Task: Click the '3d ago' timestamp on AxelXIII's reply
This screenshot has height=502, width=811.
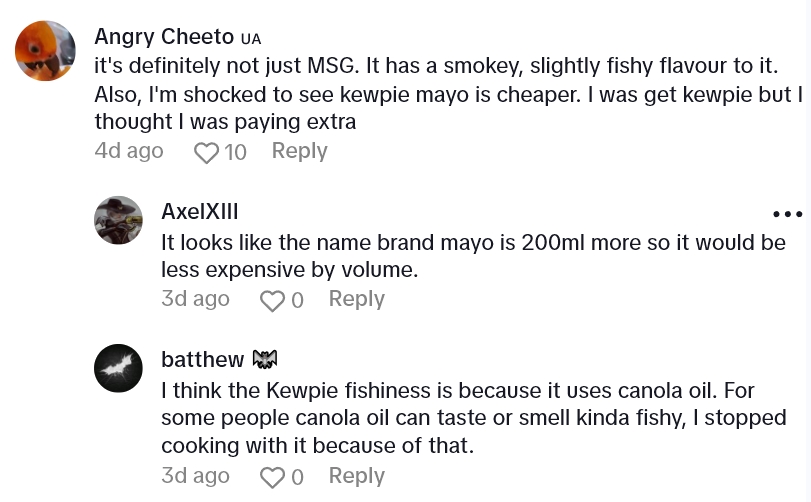Action: click(195, 299)
